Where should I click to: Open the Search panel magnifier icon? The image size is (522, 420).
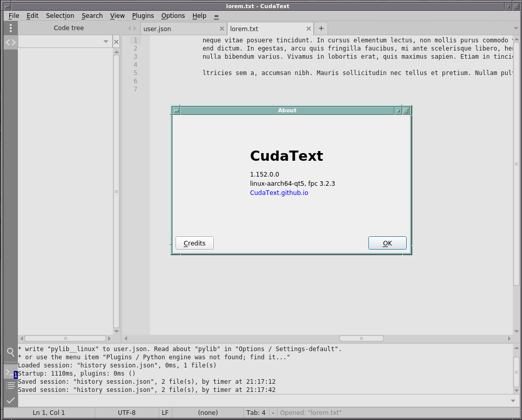coord(10,352)
